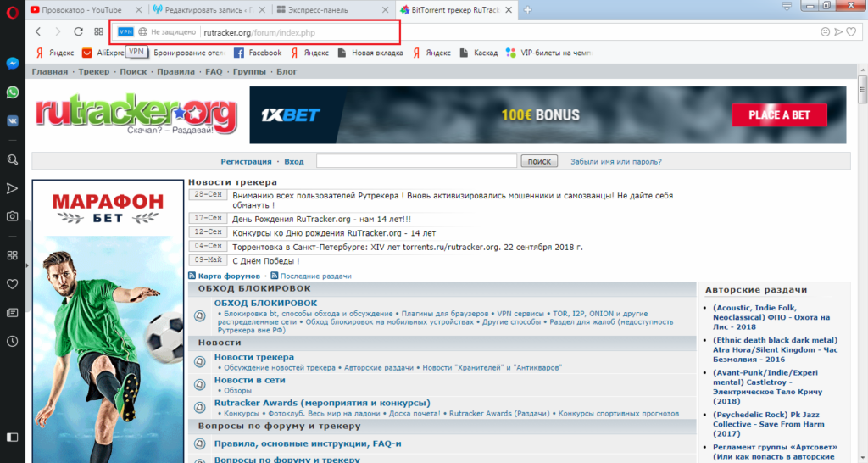
Task: Open the Messenger sidebar panel
Action: pyautogui.click(x=13, y=64)
